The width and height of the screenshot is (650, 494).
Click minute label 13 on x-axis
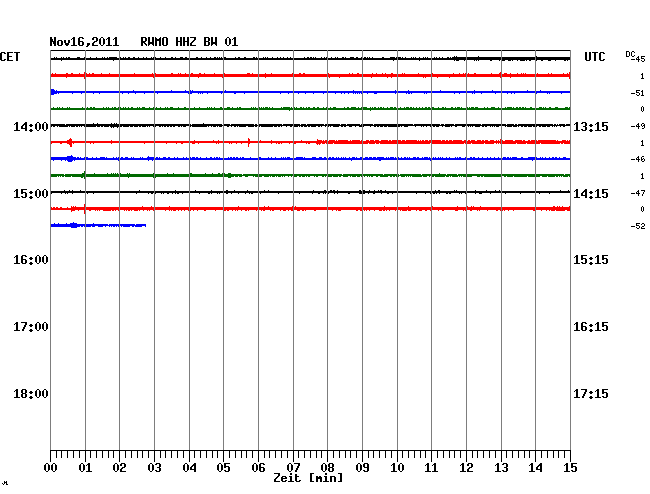coord(501,468)
